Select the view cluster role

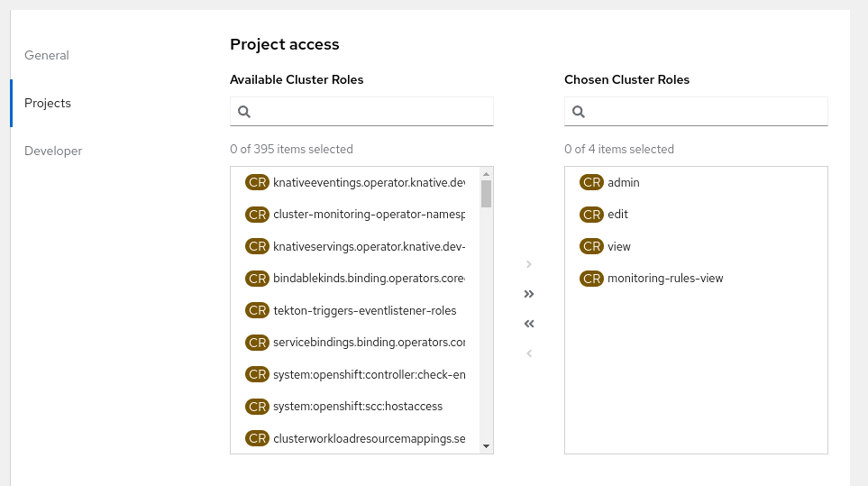(619, 246)
